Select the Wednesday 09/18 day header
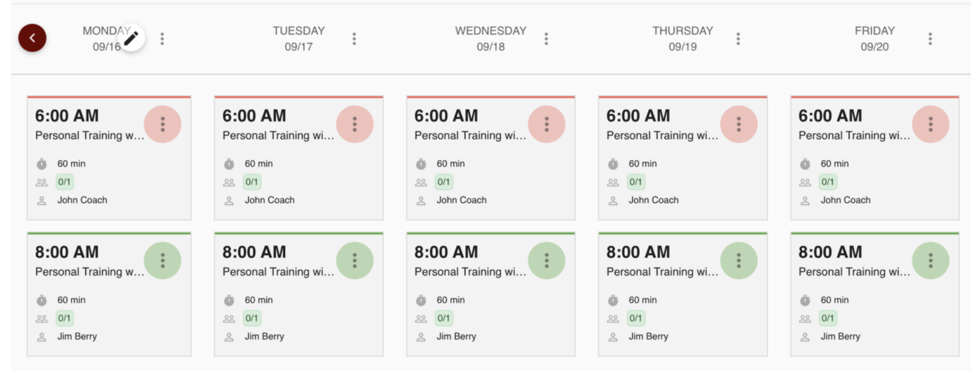Viewport: 980px width, 388px height. (490, 39)
